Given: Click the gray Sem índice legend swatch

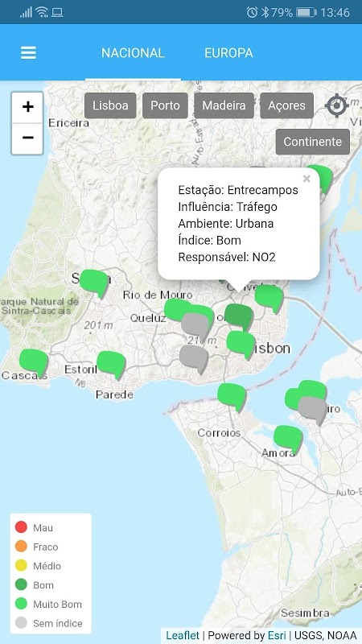Looking at the screenshot, I should click(x=21, y=623).
